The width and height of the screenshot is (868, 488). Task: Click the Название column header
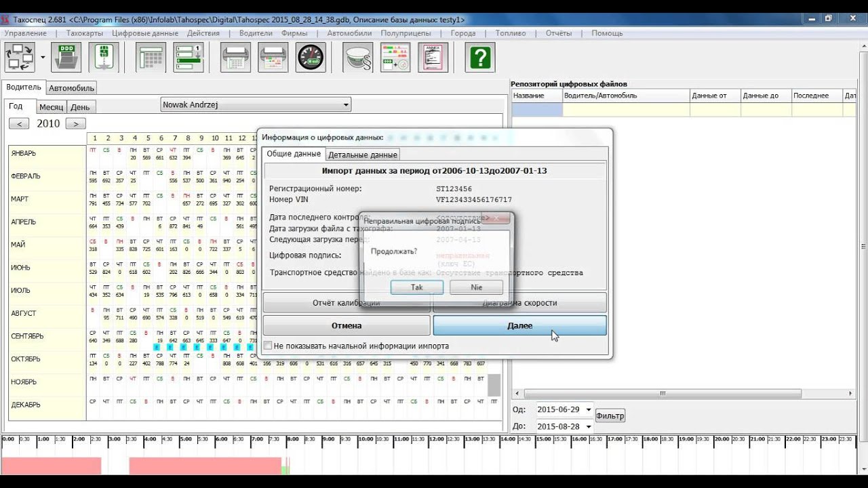537,96
